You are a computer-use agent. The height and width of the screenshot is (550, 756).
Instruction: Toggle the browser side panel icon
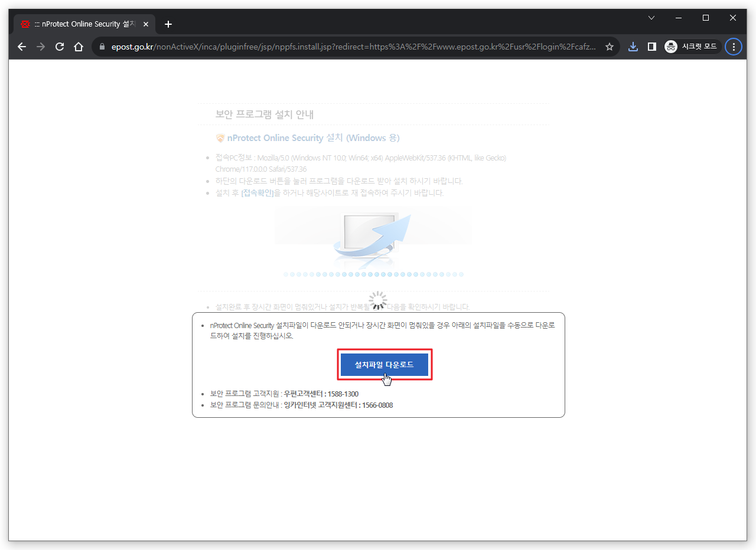click(652, 47)
